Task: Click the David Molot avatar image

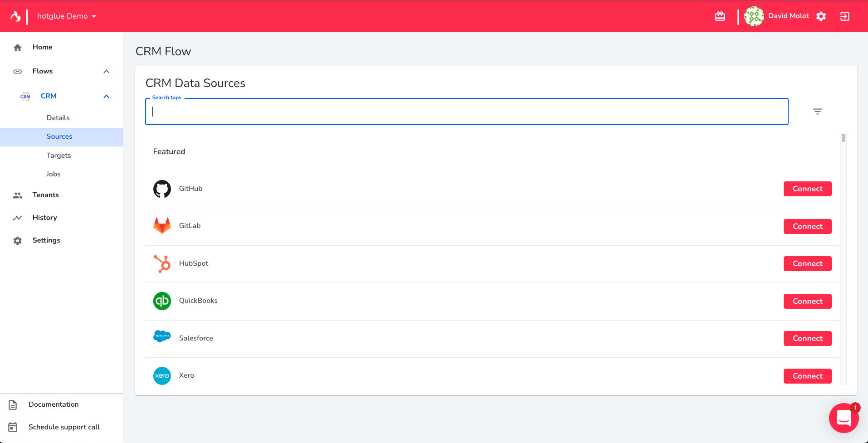Action: coord(754,16)
